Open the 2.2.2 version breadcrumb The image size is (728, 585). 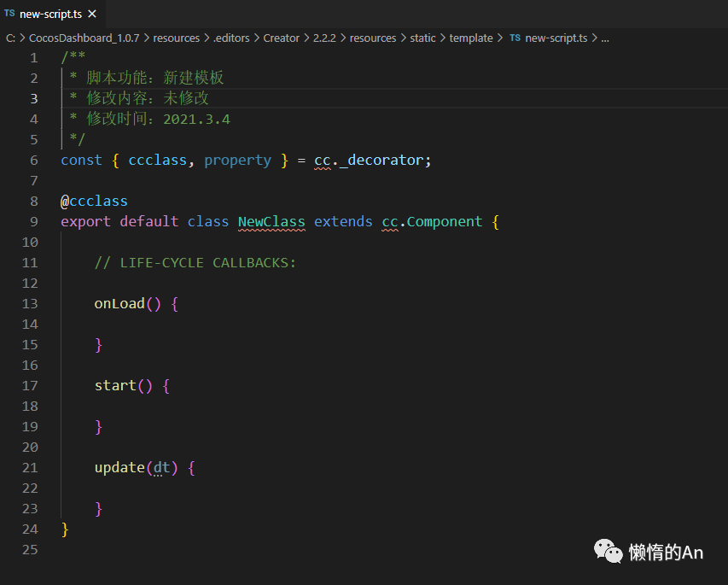(326, 38)
